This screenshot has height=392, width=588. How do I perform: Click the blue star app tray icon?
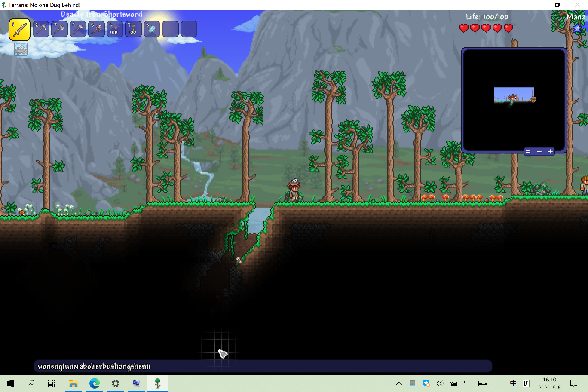[x=426, y=383]
